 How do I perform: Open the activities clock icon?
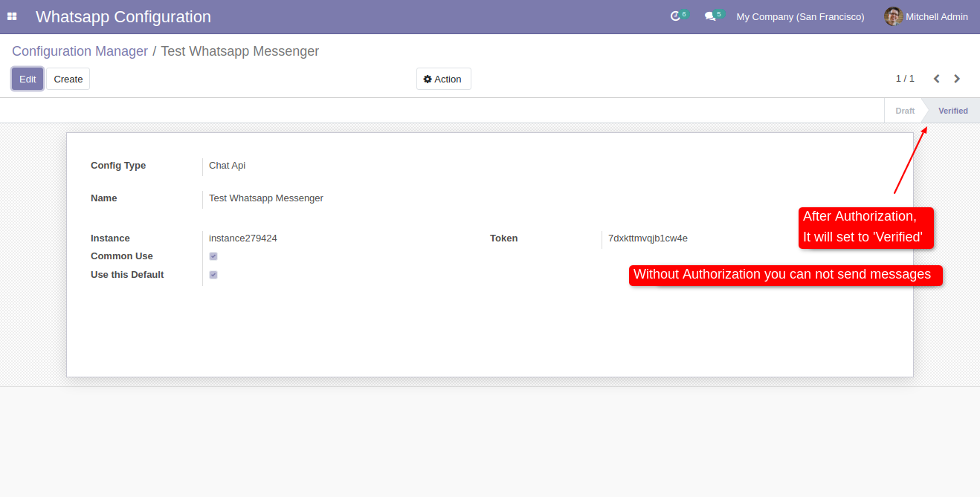pyautogui.click(x=675, y=16)
